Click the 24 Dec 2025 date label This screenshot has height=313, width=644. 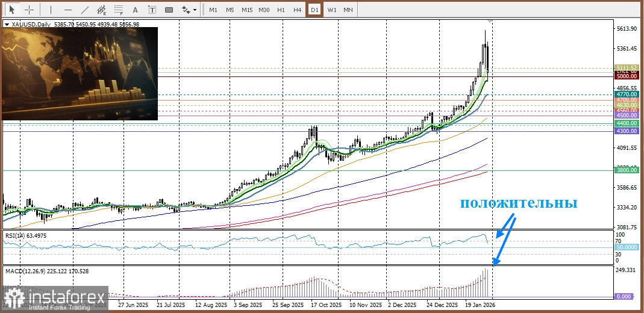[442, 305]
